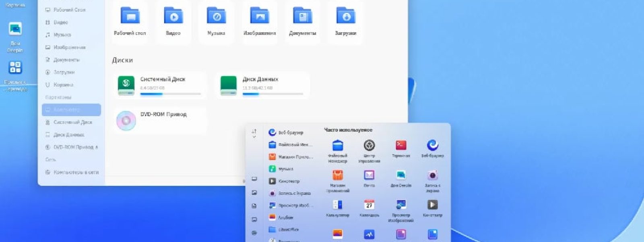Launch Кинотеатр from launcher grid
Viewport: 644px width, 242px height.
pyautogui.click(x=433, y=208)
